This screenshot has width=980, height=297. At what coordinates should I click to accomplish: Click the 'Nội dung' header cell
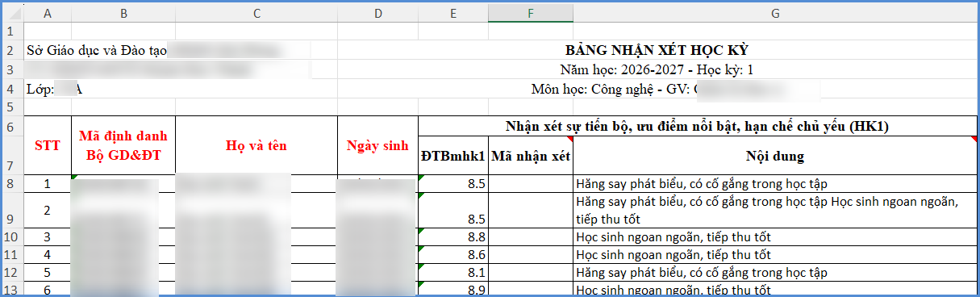click(x=774, y=155)
